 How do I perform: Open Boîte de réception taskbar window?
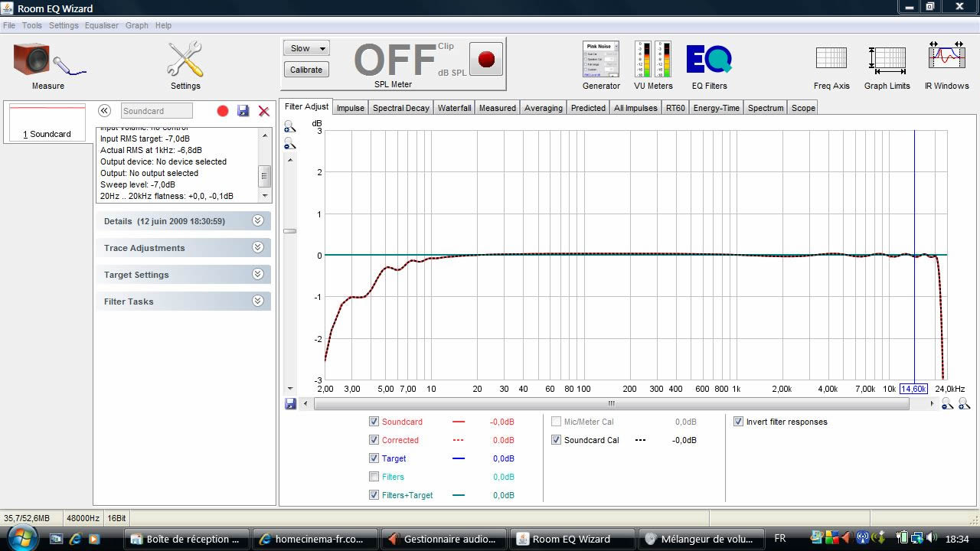(187, 539)
